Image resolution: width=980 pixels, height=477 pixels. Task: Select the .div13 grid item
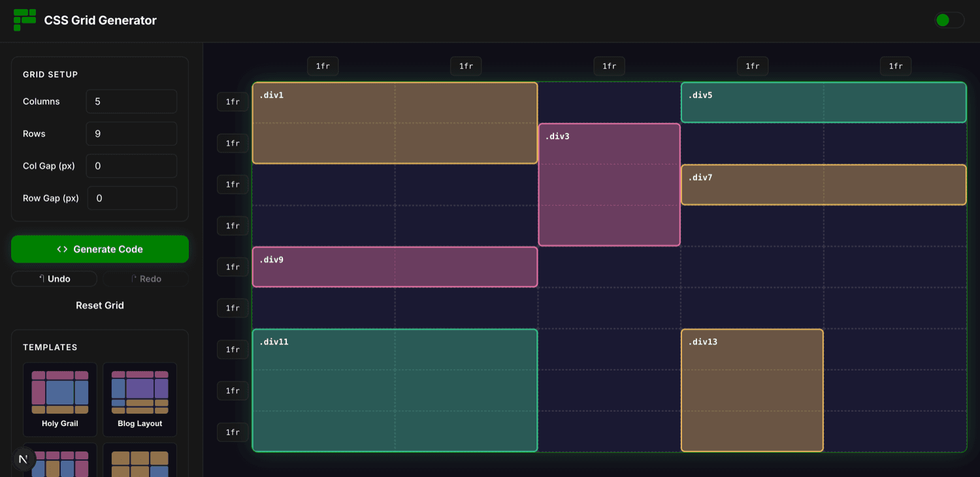click(752, 390)
